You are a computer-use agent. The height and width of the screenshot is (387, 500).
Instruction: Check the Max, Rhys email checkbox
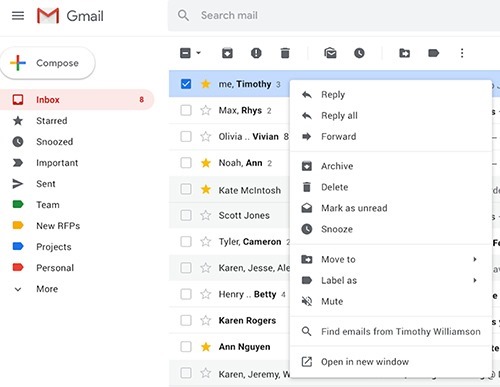pos(186,110)
